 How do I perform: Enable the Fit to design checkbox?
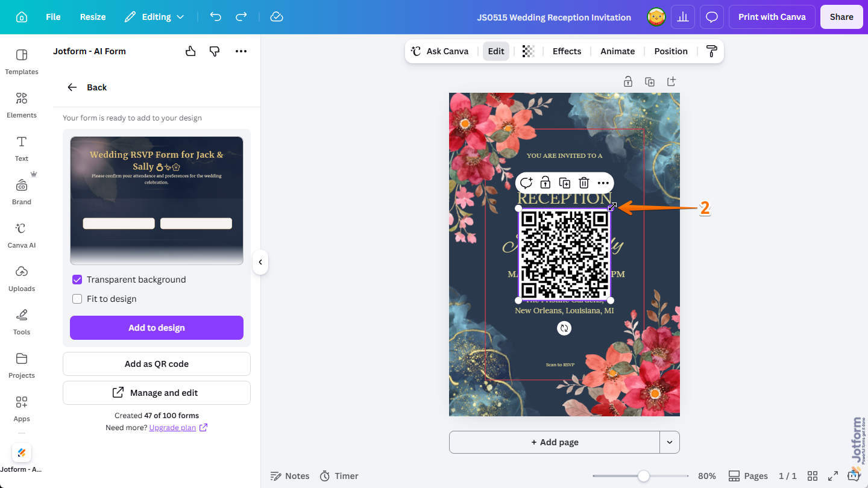(x=77, y=299)
